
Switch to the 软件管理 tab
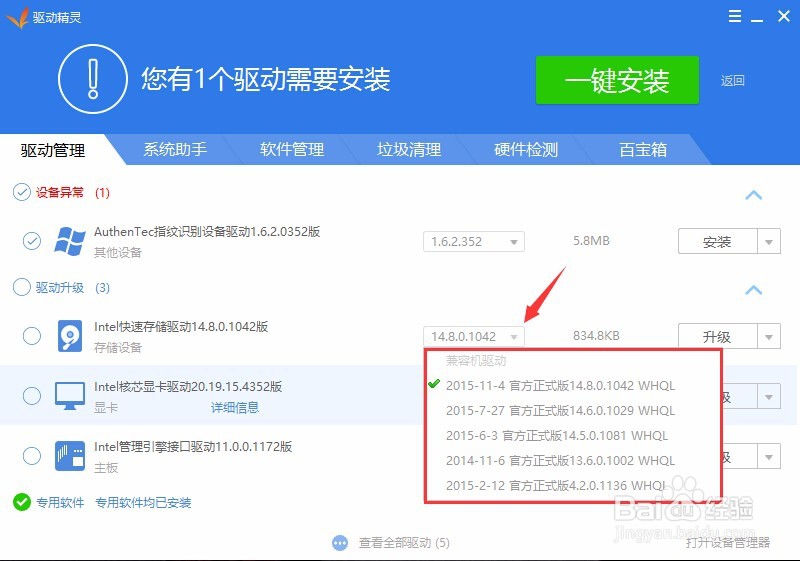point(292,149)
